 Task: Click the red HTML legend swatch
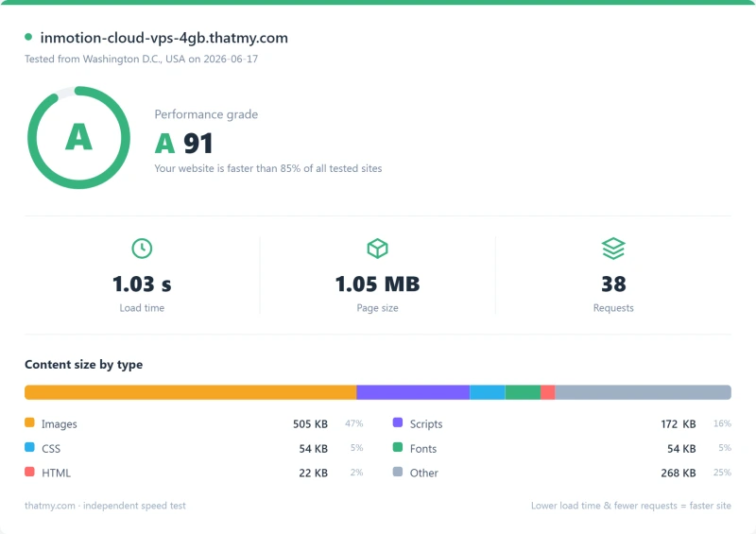tap(29, 472)
